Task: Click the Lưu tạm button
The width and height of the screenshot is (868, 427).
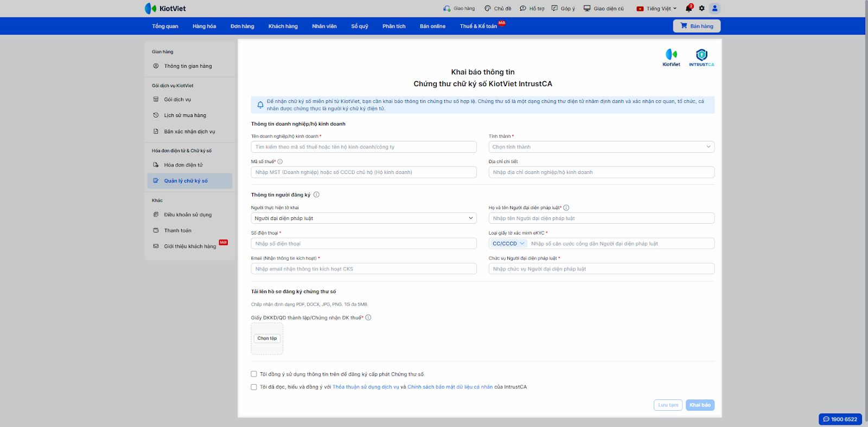Action: (x=668, y=405)
